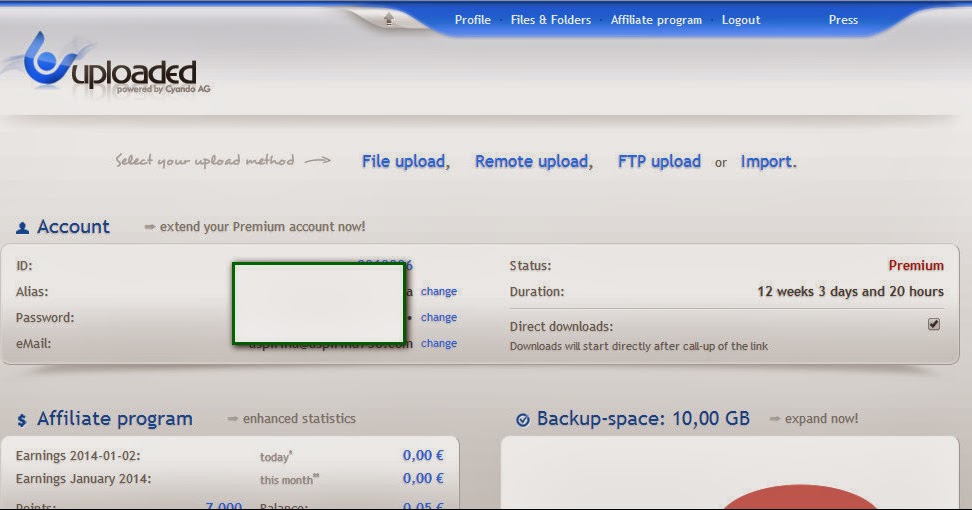Click extend your Premium account now
Viewport: 972px width, 510px height.
[x=262, y=227]
